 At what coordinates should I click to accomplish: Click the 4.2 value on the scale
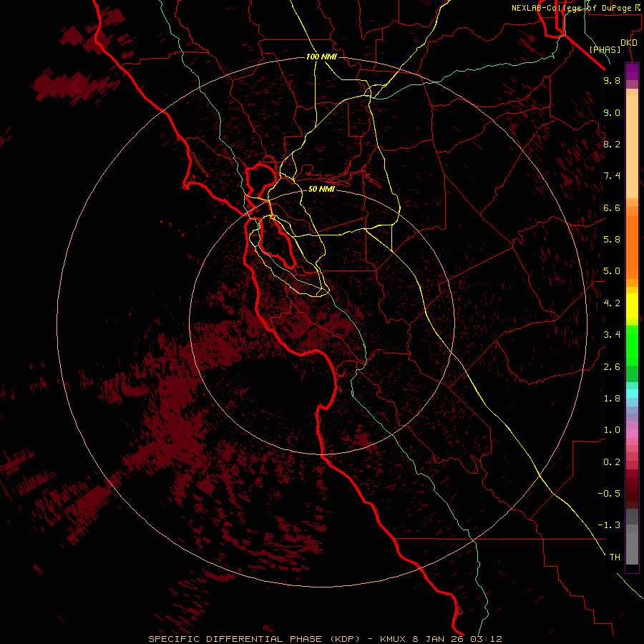[x=612, y=303]
